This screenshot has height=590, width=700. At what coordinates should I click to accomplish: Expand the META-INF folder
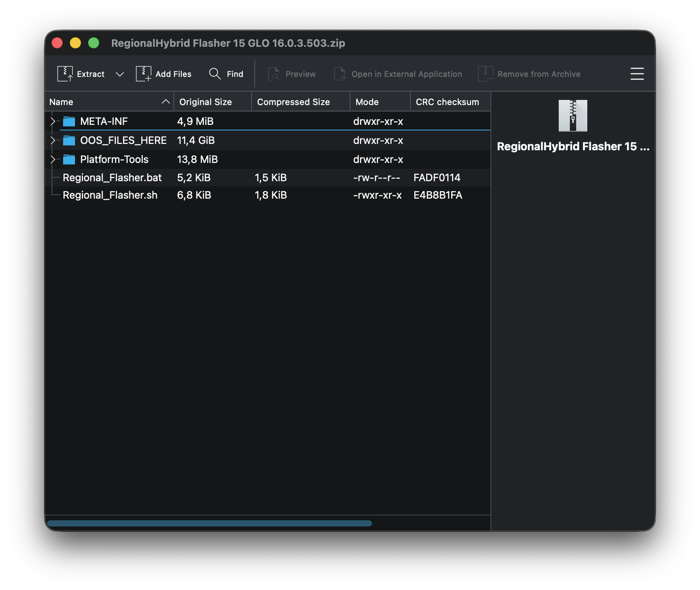53,121
